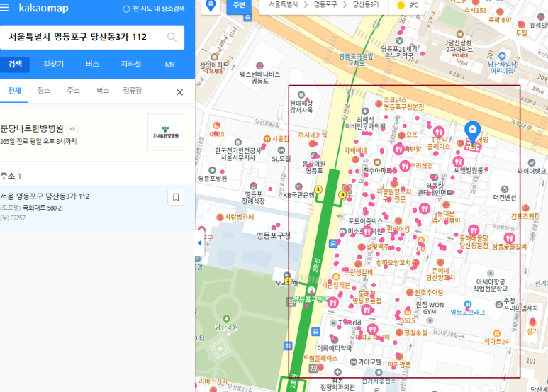548x392 pixels.
Task: Switch to the 장소 results filter
Action: point(44,91)
